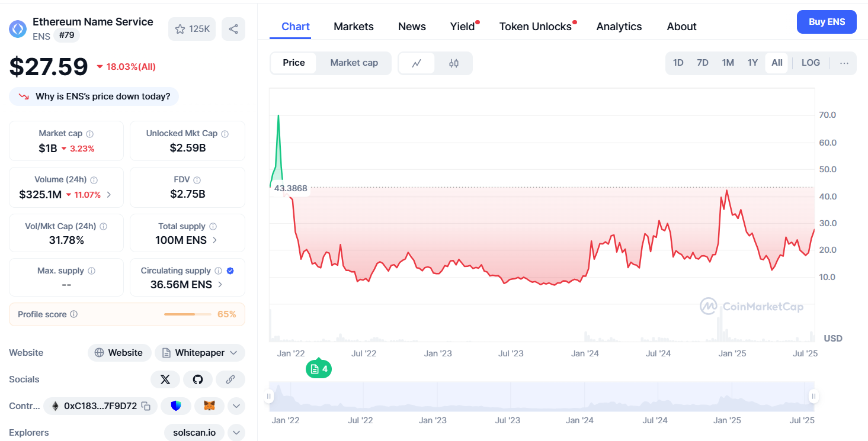Expand the Explorers list chevron
Viewport: 868px width, 441px height.
(x=236, y=433)
